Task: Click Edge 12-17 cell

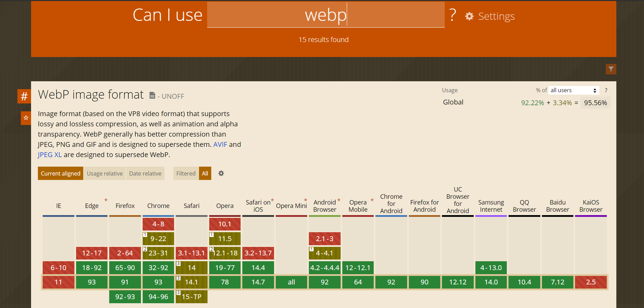Action: coord(92,253)
